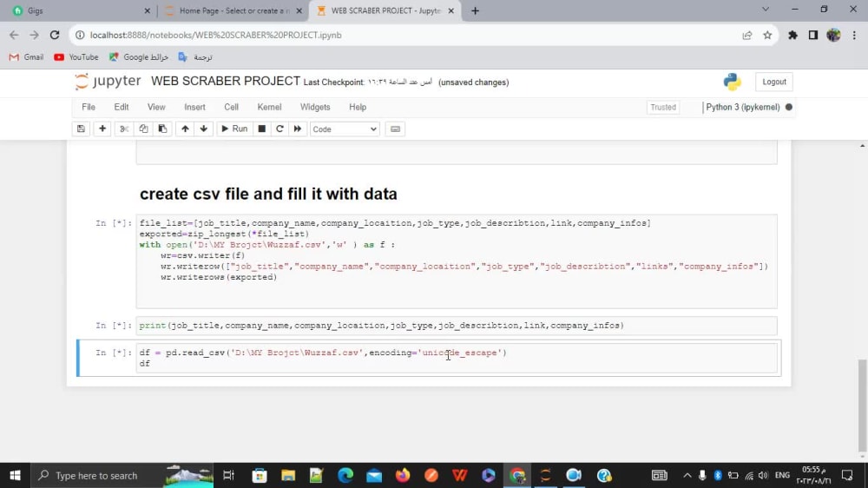Toggle the browser side panel icon
Viewport: 868px width, 488px height.
pos(813,35)
